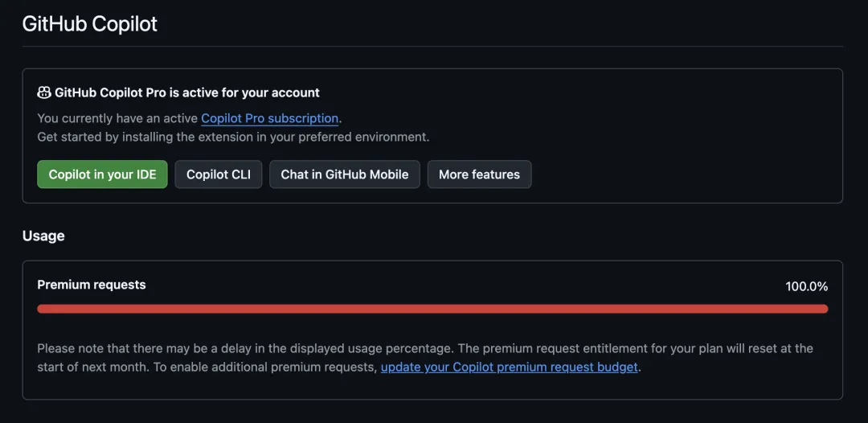Follow the update Copilot premium request budget link
Image resolution: width=868 pixels, height=423 pixels.
tap(509, 368)
